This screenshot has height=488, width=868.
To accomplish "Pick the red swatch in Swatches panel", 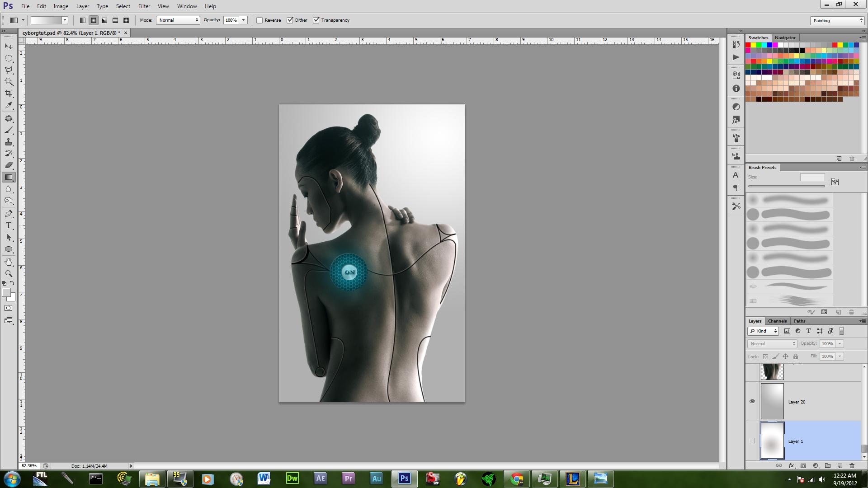I will point(748,45).
